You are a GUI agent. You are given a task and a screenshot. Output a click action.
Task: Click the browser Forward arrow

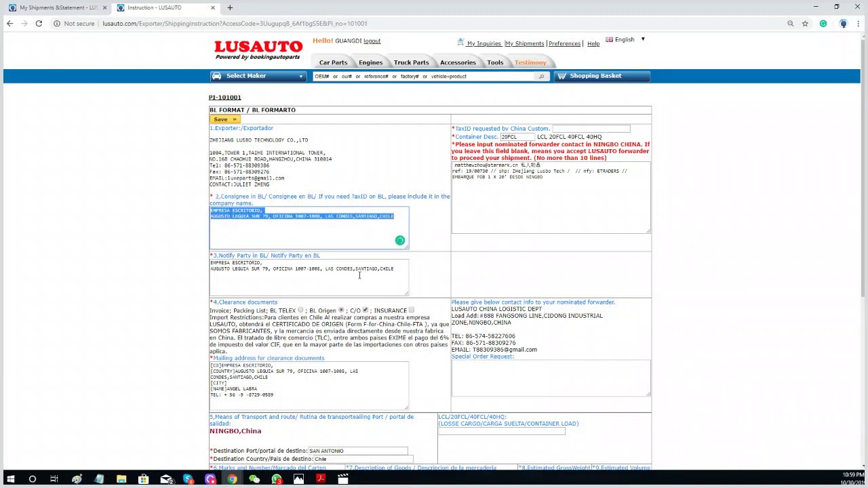coord(24,24)
